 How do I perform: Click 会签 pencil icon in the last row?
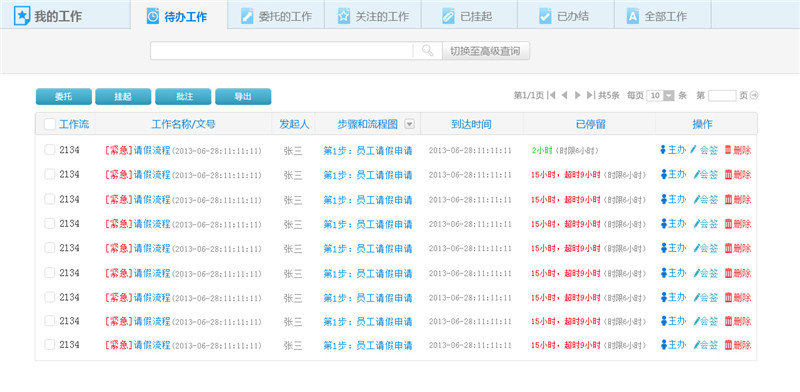(696, 345)
